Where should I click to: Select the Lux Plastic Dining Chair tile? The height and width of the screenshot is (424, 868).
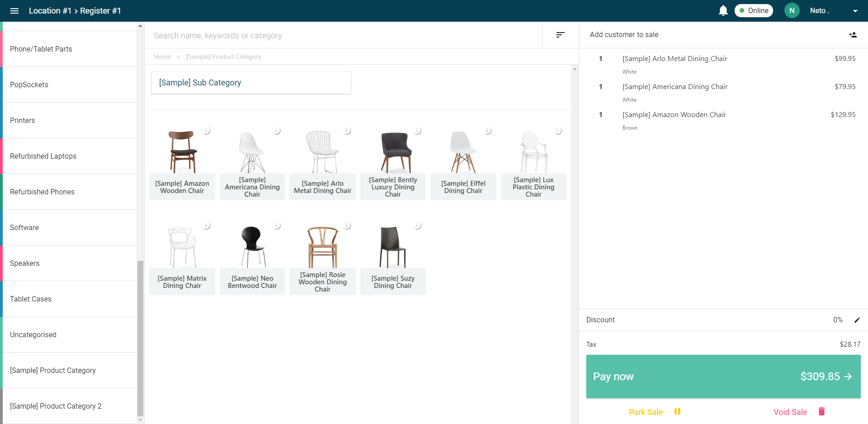point(533,163)
